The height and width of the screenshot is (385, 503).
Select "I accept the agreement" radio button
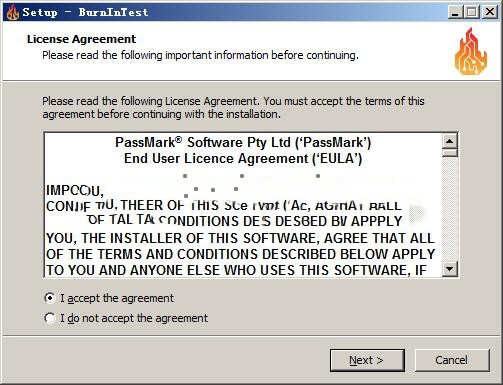(50, 298)
